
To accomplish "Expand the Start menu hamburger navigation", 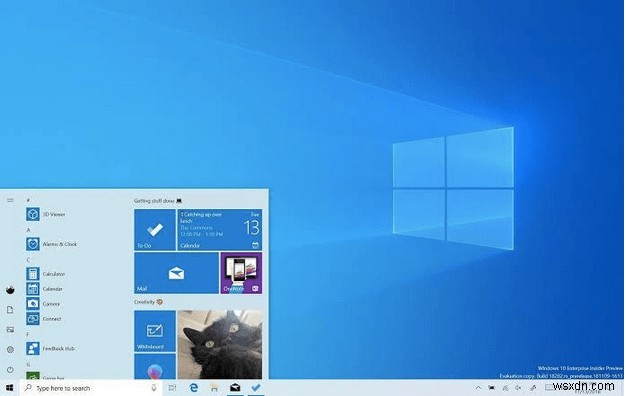I will tap(10, 200).
